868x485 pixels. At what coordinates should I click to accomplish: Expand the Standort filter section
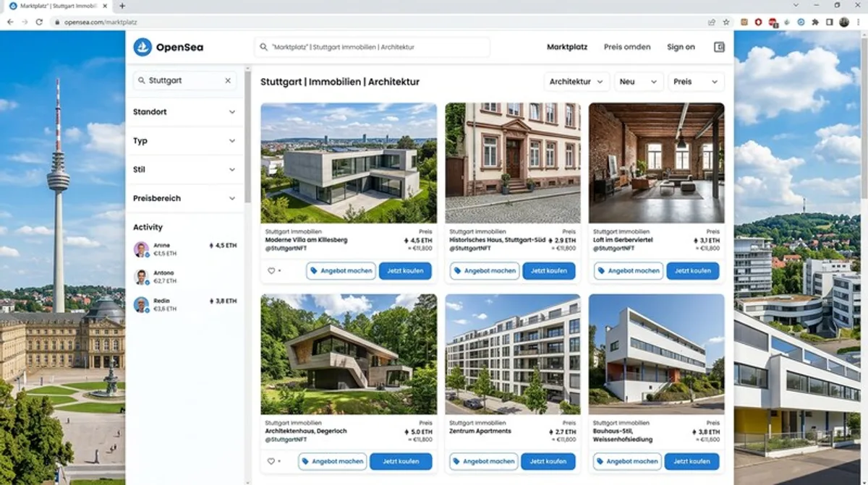(x=184, y=112)
